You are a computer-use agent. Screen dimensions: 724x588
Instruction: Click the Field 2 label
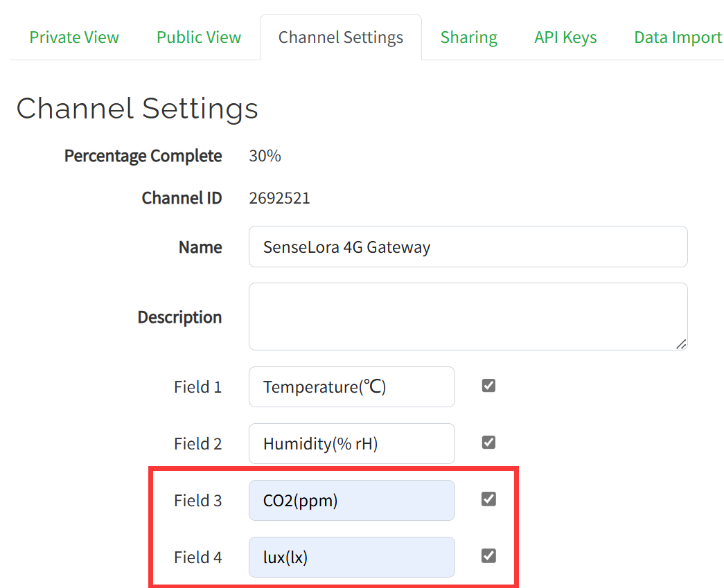197,444
